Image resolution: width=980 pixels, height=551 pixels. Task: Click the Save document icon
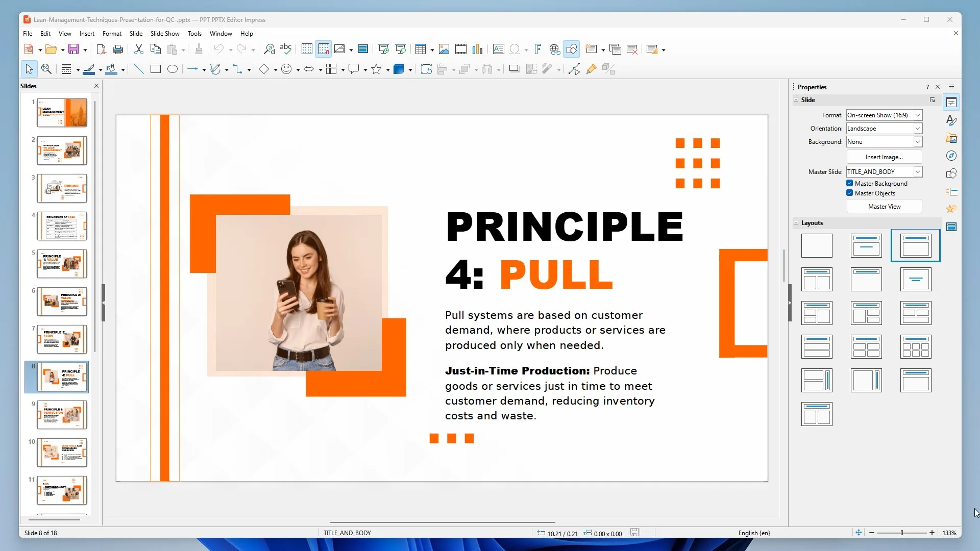(73, 49)
